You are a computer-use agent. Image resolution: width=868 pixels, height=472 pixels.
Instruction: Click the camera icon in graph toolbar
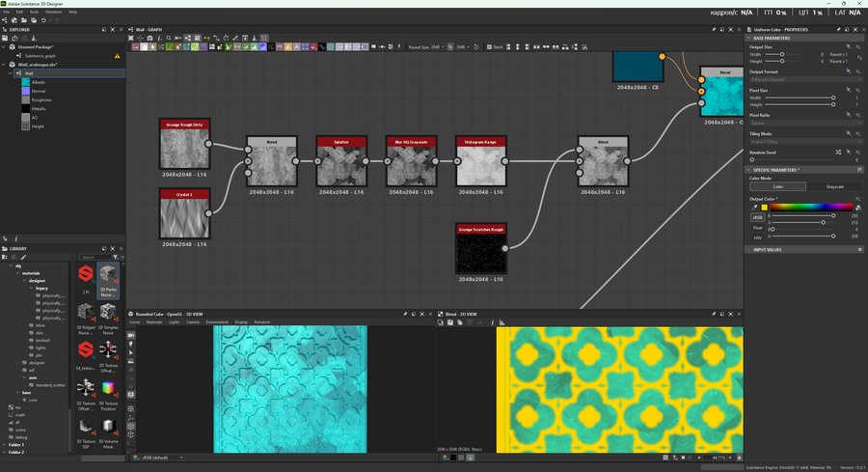coord(149,39)
